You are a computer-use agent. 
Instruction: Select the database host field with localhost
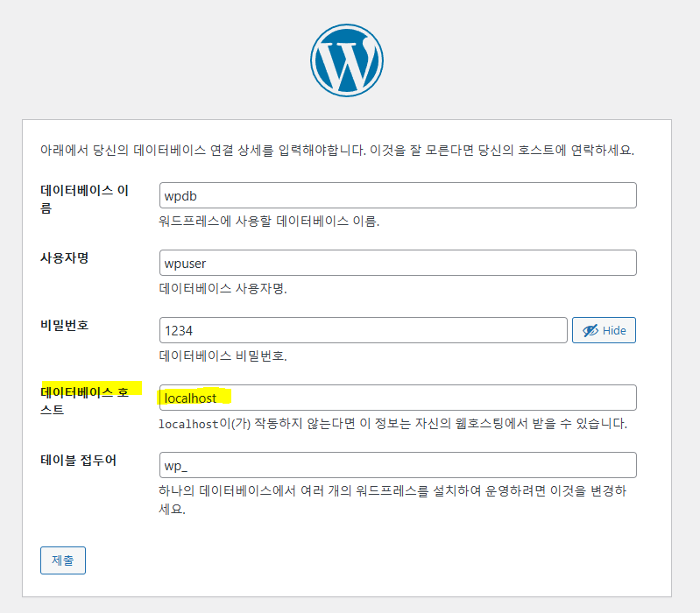(x=398, y=398)
